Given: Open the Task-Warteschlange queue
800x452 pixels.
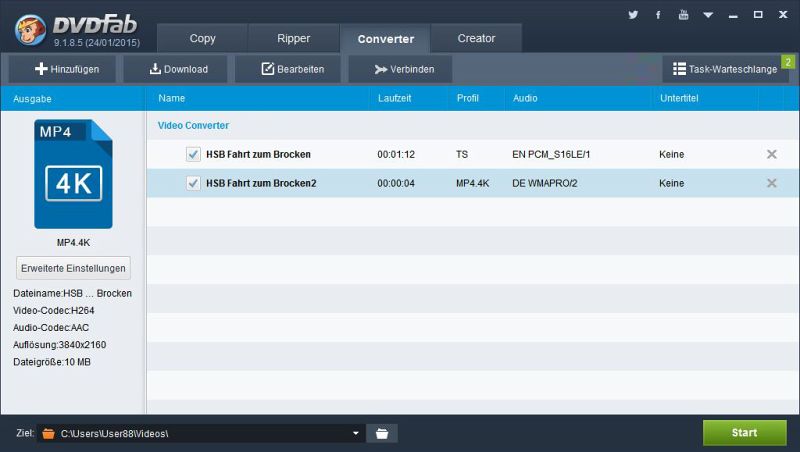Looking at the screenshot, I should pos(725,69).
